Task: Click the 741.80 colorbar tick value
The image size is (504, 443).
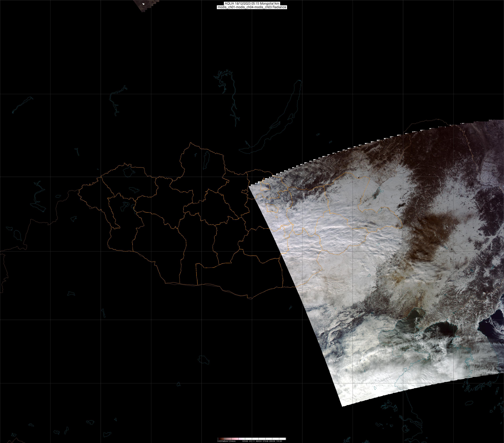Action: click(279, 441)
